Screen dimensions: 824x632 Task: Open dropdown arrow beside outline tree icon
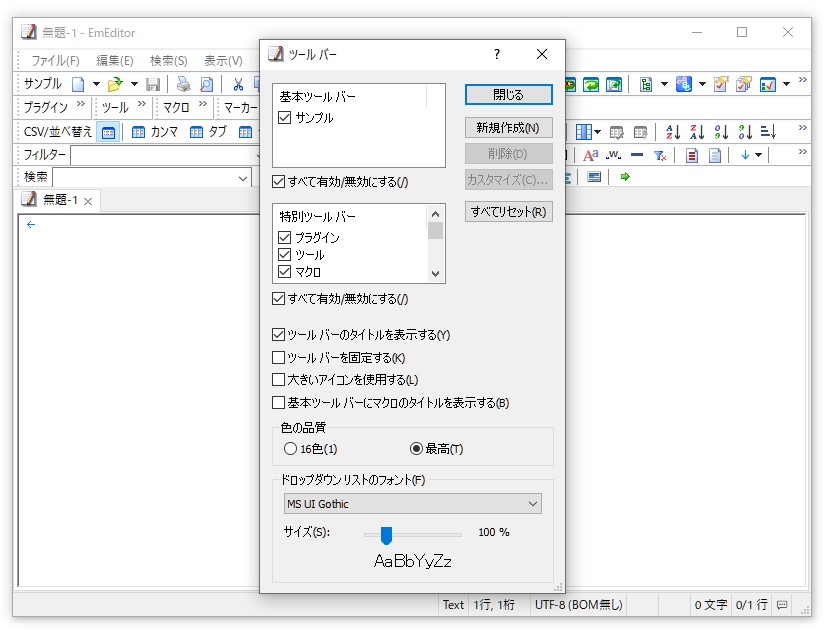pos(664,84)
